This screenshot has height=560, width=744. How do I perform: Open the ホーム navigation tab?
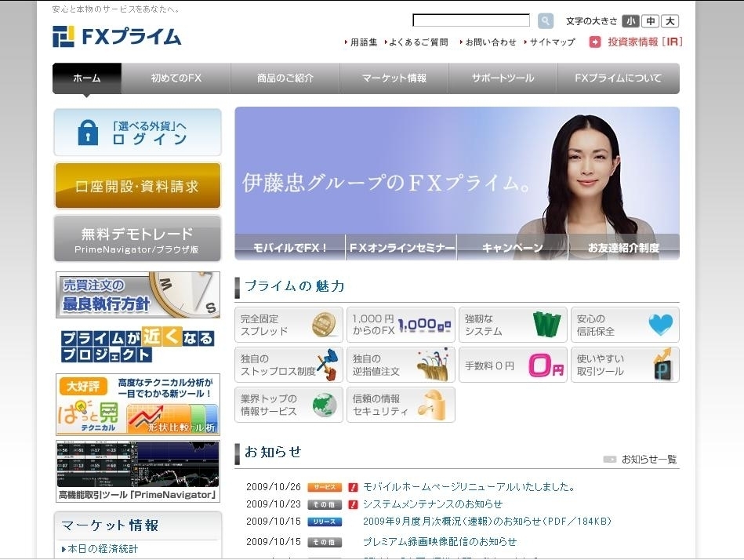point(87,78)
